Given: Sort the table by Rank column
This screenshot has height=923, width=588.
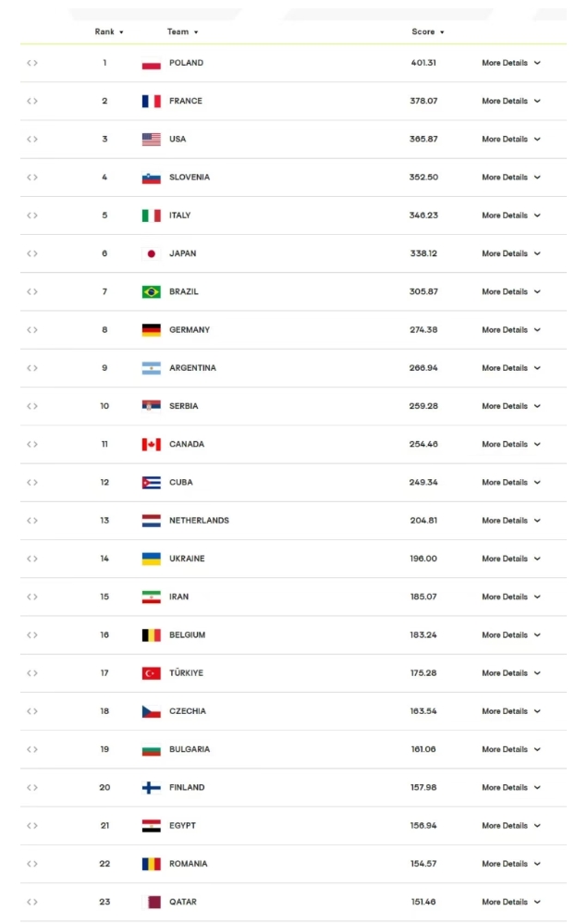Looking at the screenshot, I should (109, 31).
